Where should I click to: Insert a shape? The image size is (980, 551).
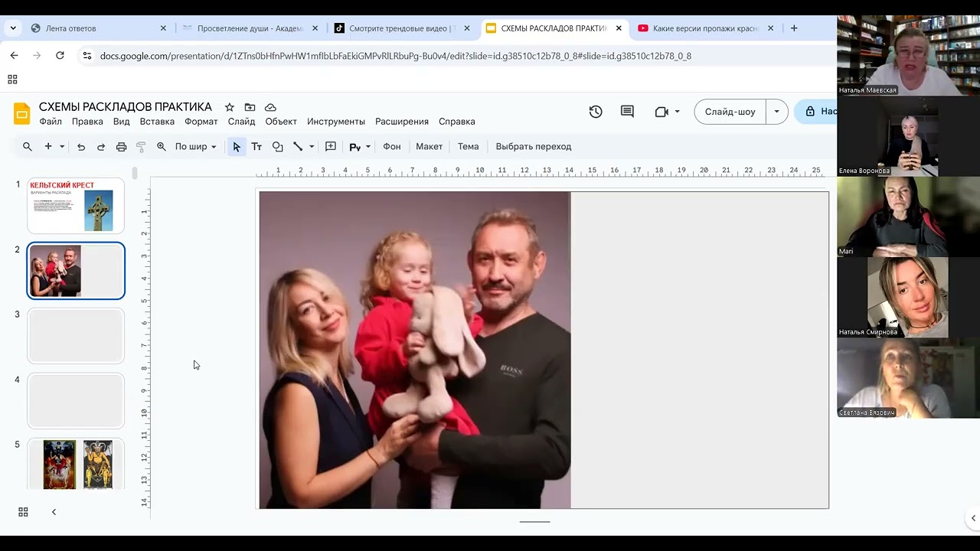click(278, 147)
